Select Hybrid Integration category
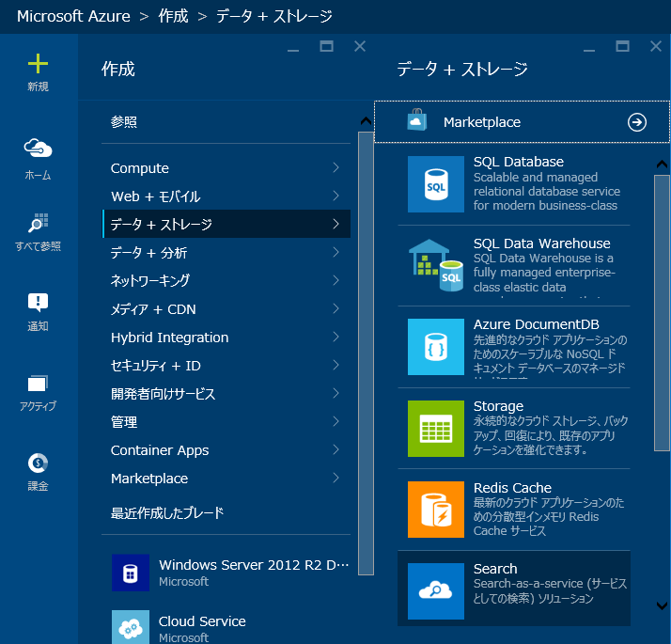 pos(226,337)
